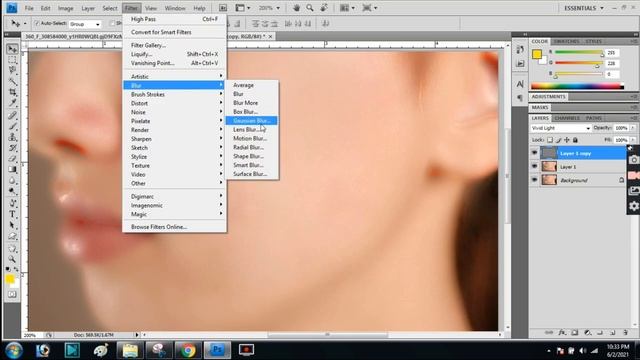Switch to the Swatches tab

tap(566, 41)
